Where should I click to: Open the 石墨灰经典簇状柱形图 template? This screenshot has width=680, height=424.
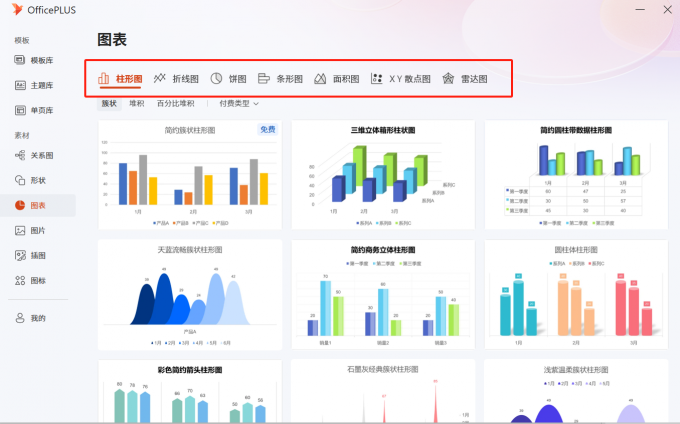point(383,391)
